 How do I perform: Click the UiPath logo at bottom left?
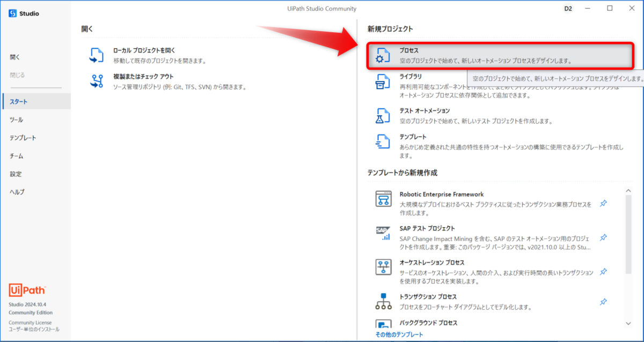point(27,290)
